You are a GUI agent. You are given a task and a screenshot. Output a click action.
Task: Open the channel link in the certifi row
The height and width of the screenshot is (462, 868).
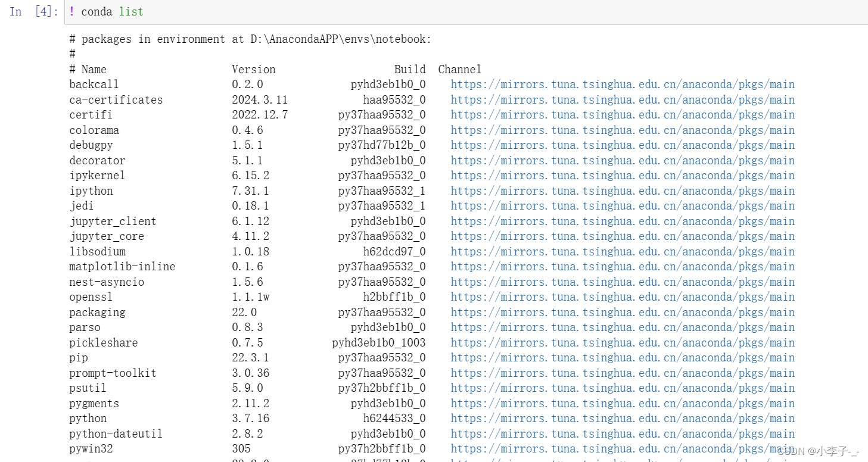[x=623, y=115]
